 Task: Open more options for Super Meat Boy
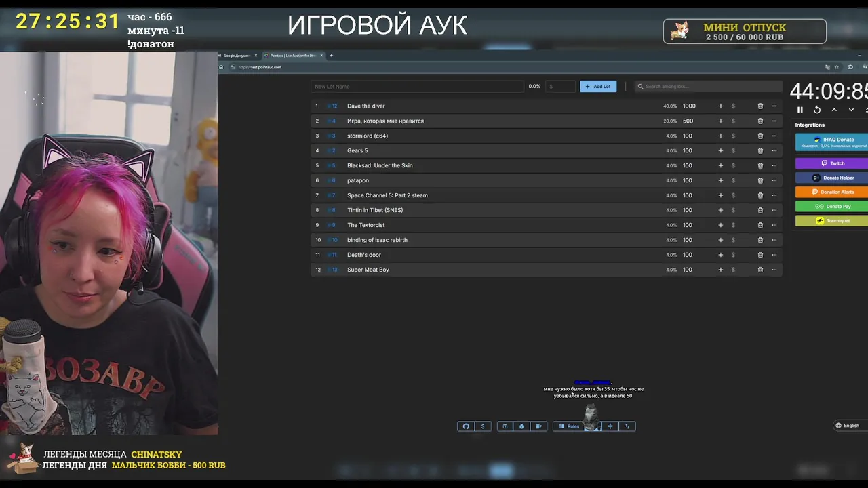pos(774,270)
